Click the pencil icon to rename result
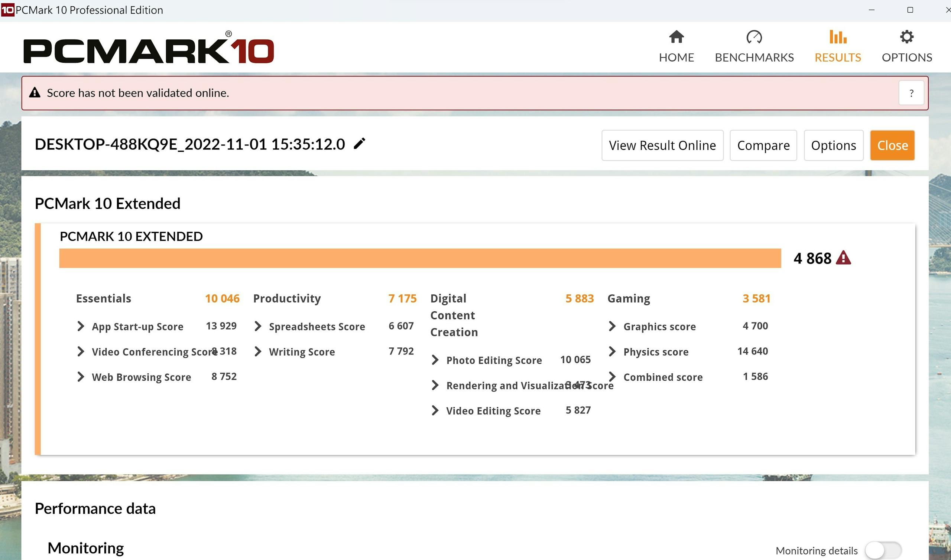The height and width of the screenshot is (560, 951). coord(359,143)
